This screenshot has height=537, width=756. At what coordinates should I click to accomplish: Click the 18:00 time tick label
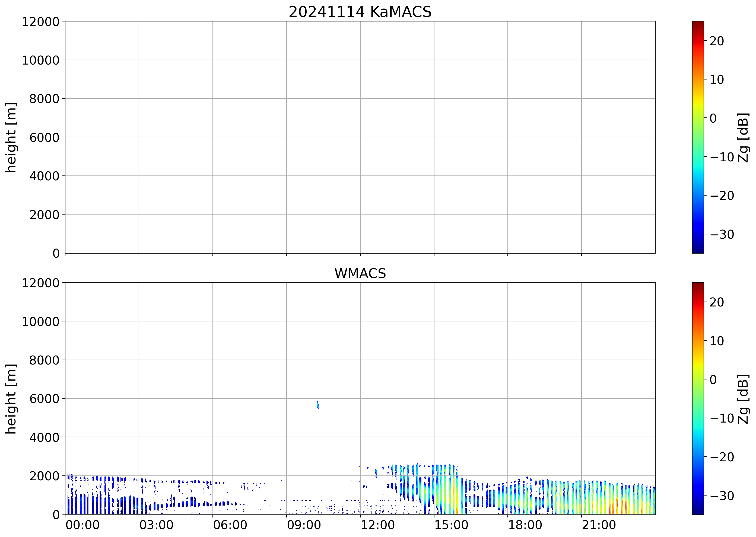(x=525, y=525)
